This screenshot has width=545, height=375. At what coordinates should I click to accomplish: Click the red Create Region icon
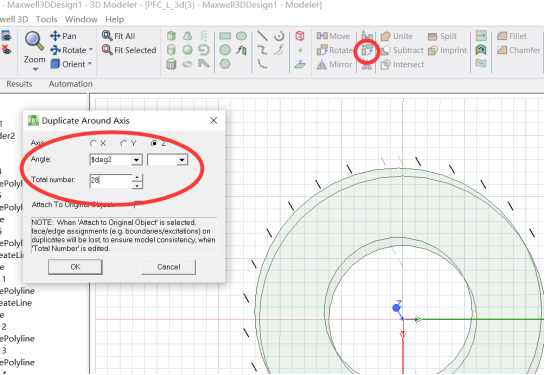[300, 36]
